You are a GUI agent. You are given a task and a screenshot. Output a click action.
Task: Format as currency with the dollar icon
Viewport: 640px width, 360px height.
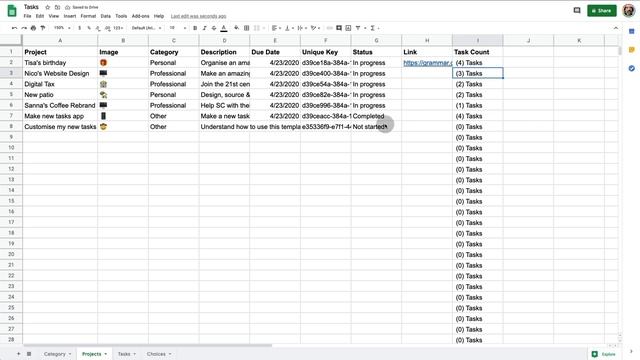pyautogui.click(x=80, y=28)
